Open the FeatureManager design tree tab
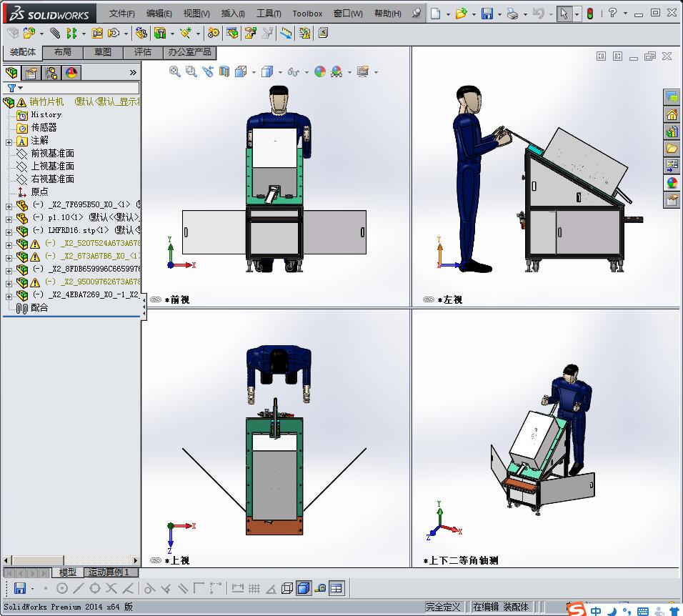This screenshot has width=683, height=616. 11,73
